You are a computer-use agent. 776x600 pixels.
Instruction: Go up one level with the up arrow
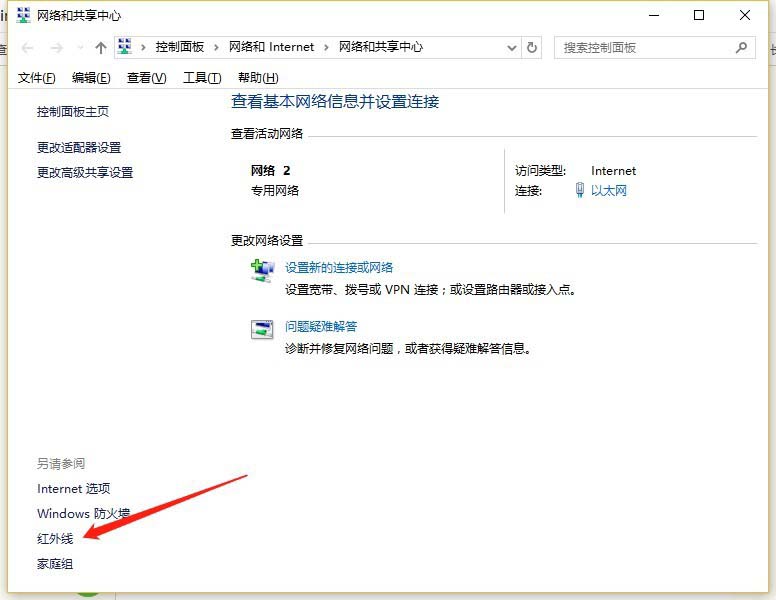pyautogui.click(x=101, y=48)
